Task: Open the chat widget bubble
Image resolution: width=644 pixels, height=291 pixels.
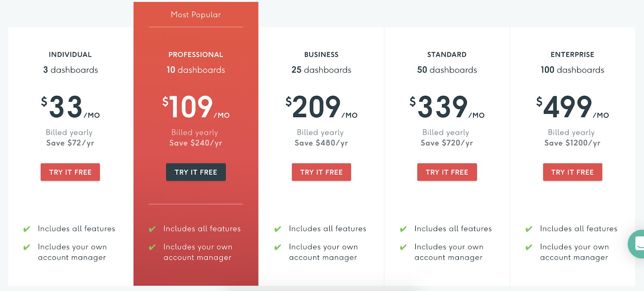Action: pos(638,244)
